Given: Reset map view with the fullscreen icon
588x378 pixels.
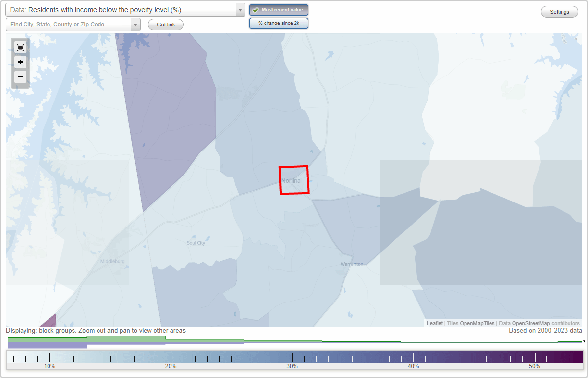Looking at the screenshot, I should click(20, 47).
